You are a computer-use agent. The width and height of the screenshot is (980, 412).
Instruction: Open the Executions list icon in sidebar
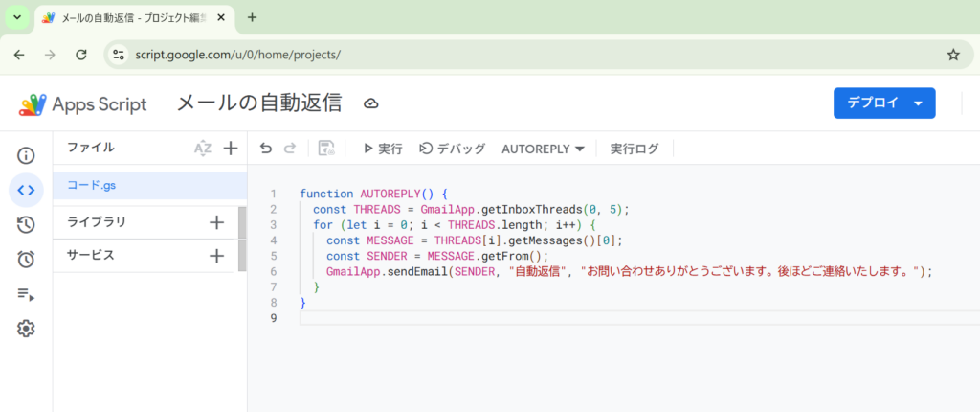tap(26, 294)
